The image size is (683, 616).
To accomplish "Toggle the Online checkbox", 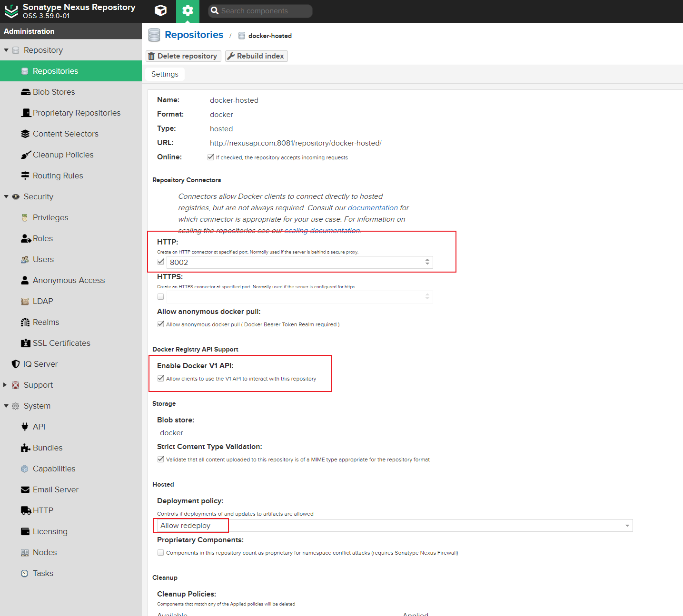I will tap(210, 157).
